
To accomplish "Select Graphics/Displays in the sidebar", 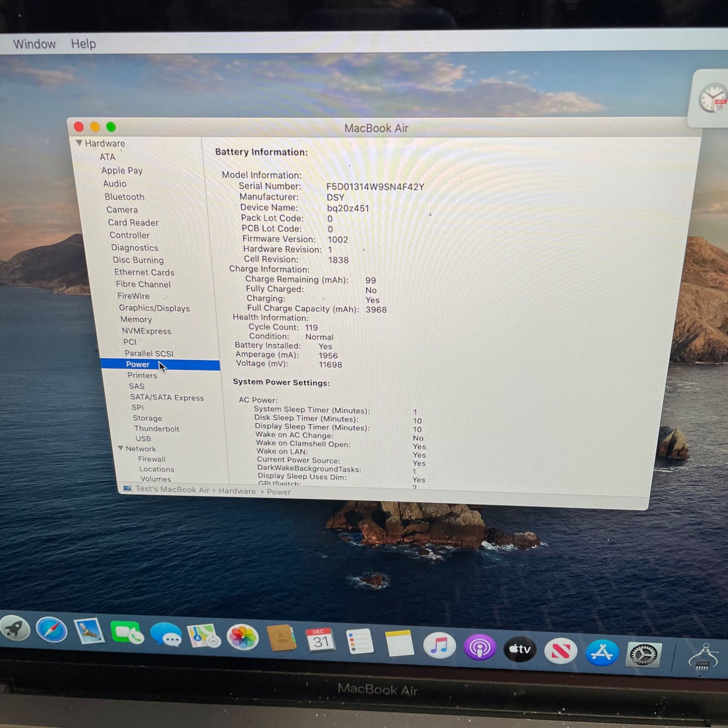I will click(154, 308).
